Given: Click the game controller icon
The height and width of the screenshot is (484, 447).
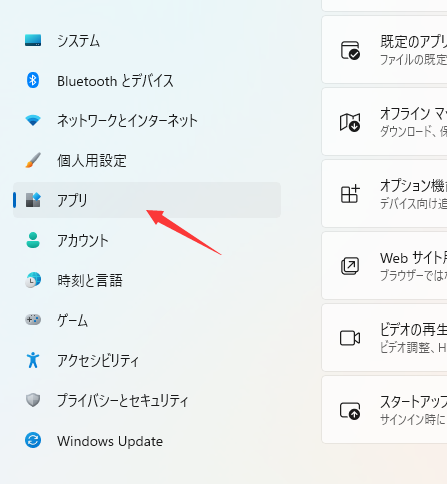Looking at the screenshot, I should [33, 320].
